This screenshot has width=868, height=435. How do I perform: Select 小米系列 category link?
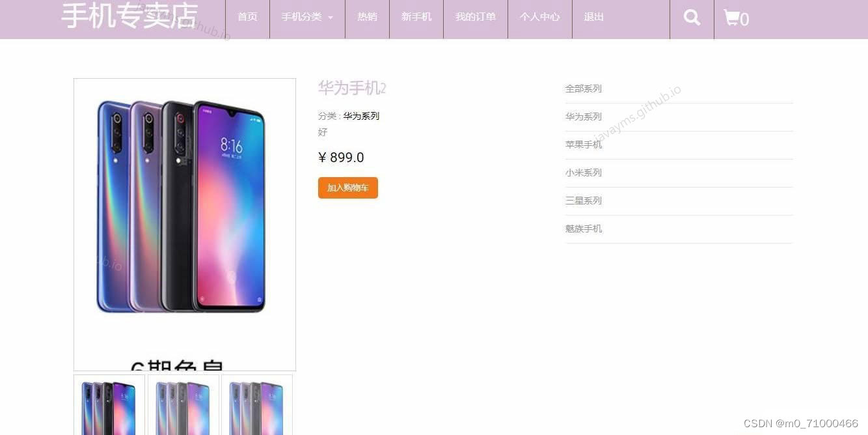click(x=584, y=173)
